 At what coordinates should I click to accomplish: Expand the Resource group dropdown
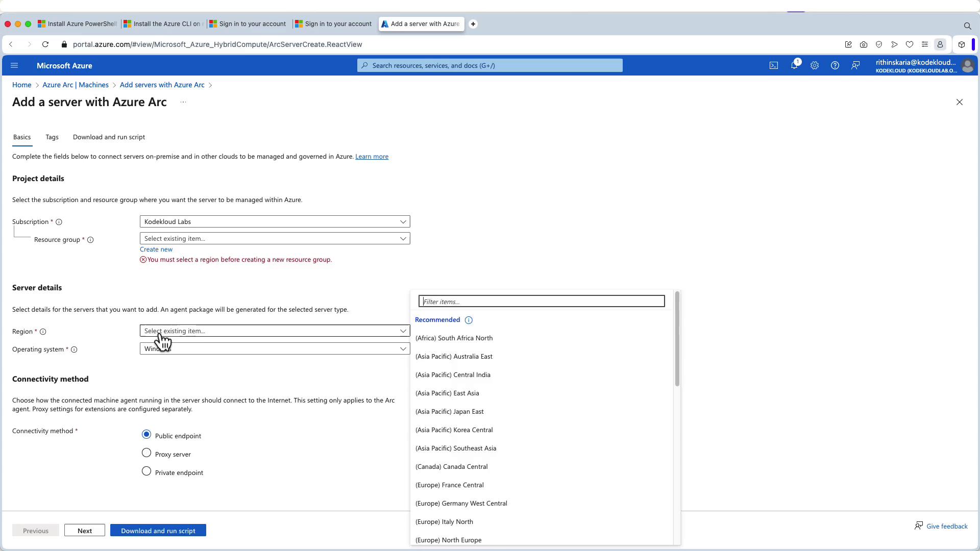pyautogui.click(x=275, y=238)
